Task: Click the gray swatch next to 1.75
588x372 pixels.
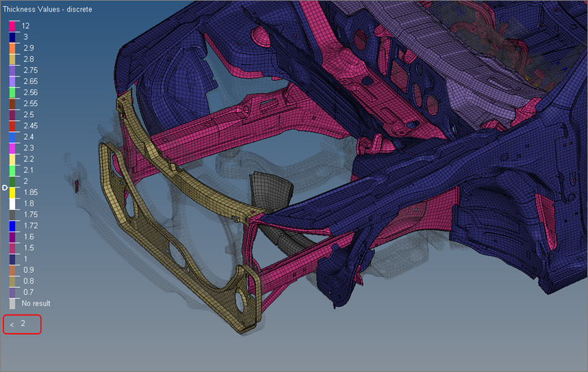Action: point(12,215)
